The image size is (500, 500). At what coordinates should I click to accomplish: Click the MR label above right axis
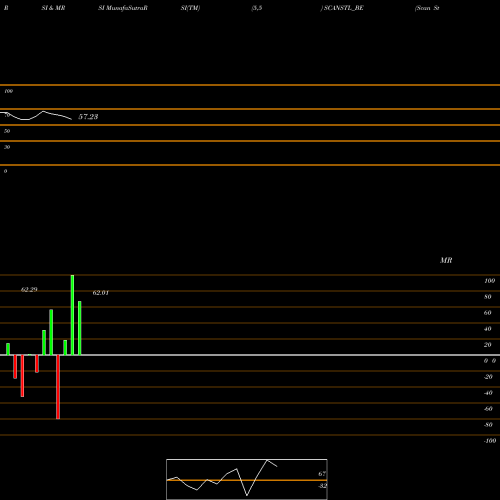[x=446, y=260]
